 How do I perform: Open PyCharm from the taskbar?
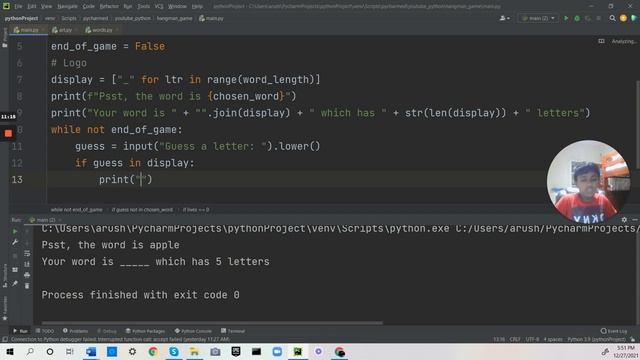(x=298, y=351)
